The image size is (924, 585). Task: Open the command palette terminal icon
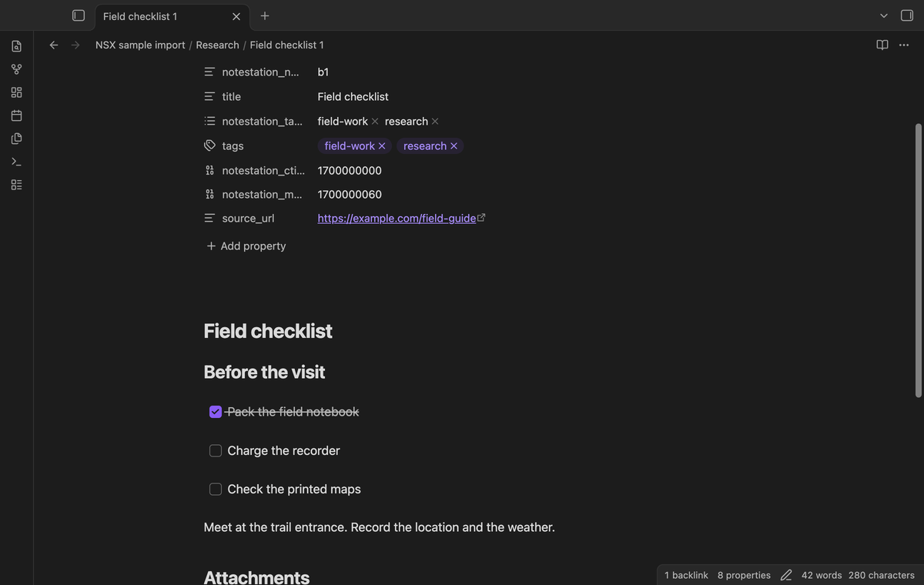[16, 162]
